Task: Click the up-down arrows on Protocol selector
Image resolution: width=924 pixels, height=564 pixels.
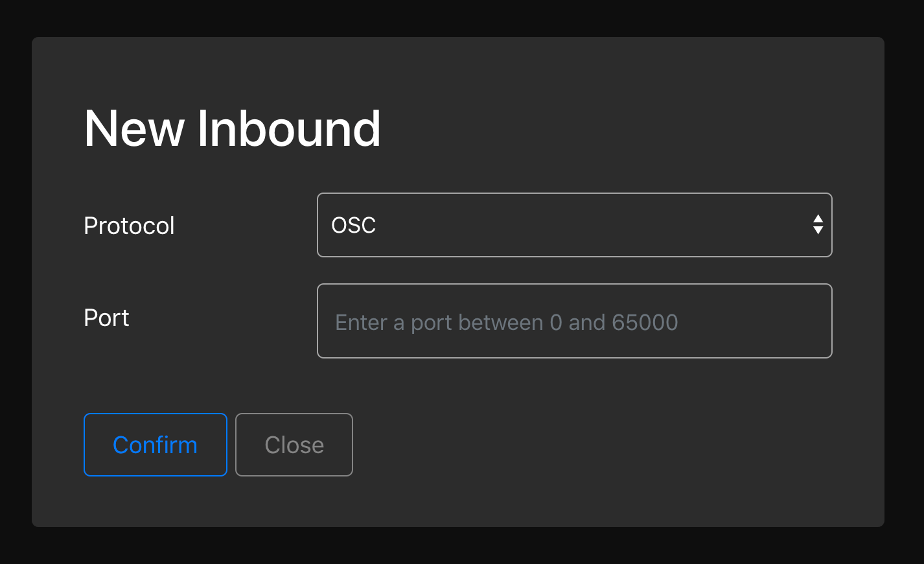Action: point(818,225)
